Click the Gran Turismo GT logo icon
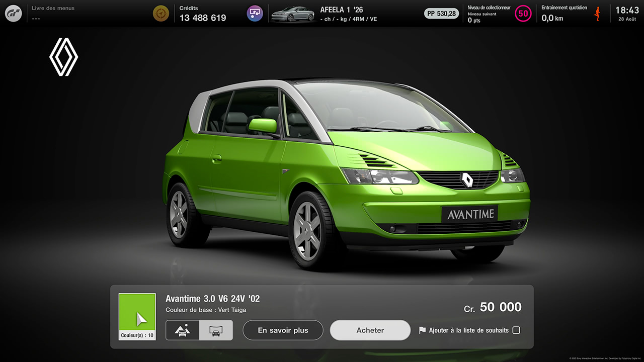Image resolution: width=644 pixels, height=362 pixels. tap(14, 14)
